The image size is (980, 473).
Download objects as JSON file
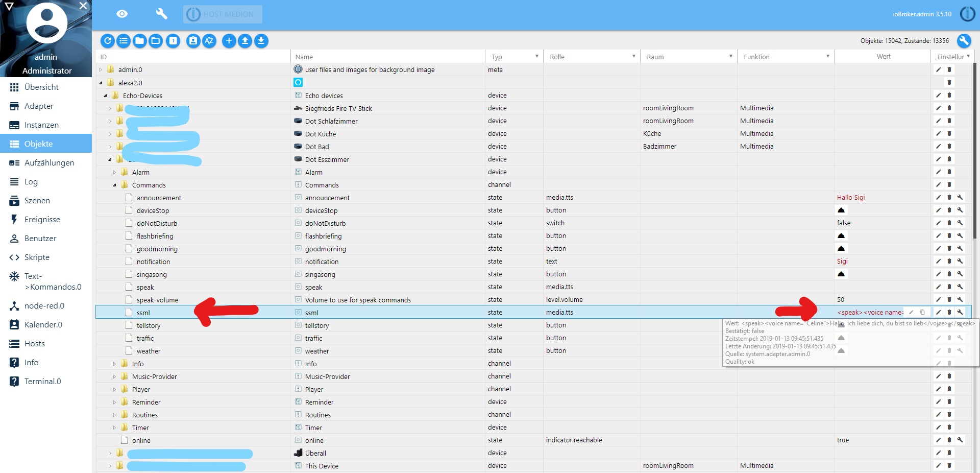(x=261, y=41)
